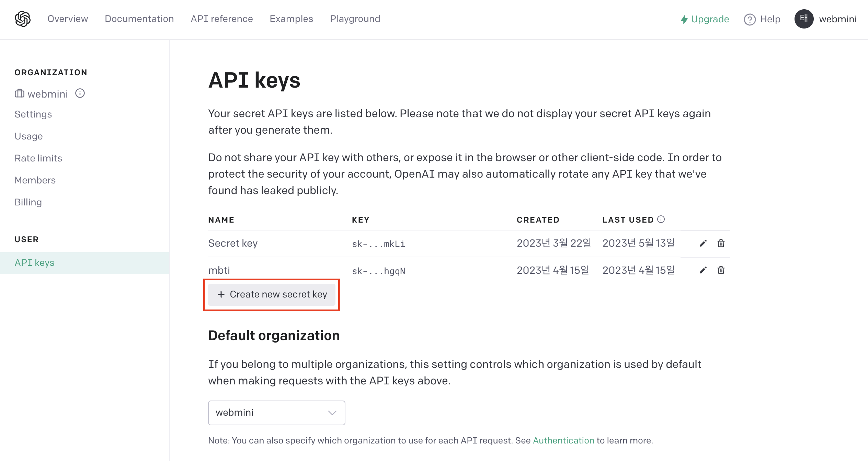868x461 pixels.
Task: Go to API reference page
Action: pos(221,19)
